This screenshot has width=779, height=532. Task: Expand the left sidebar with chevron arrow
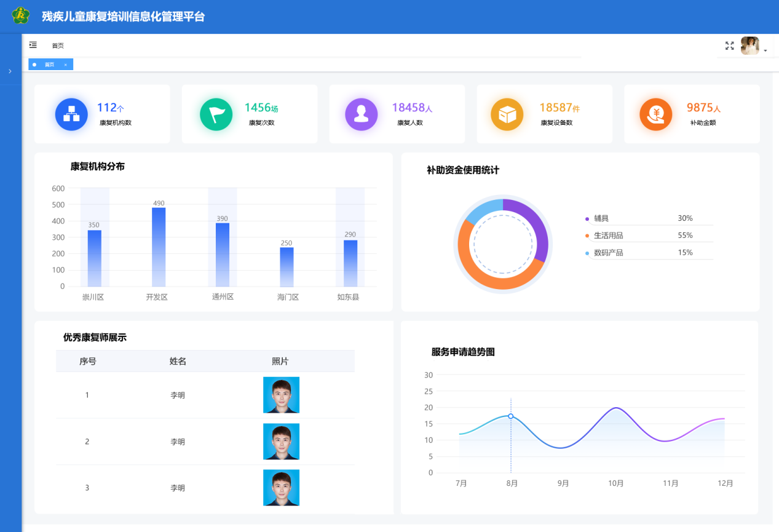click(10, 71)
